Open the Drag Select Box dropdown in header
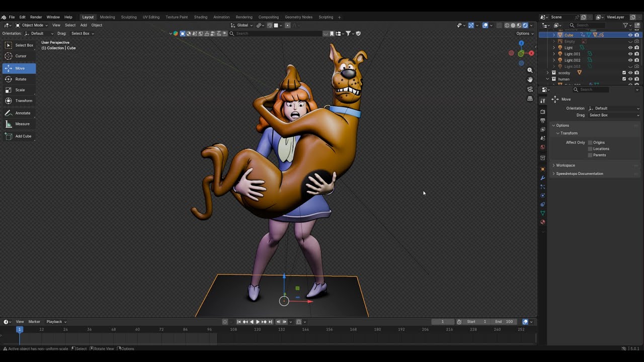The width and height of the screenshot is (644, 362). (83, 34)
